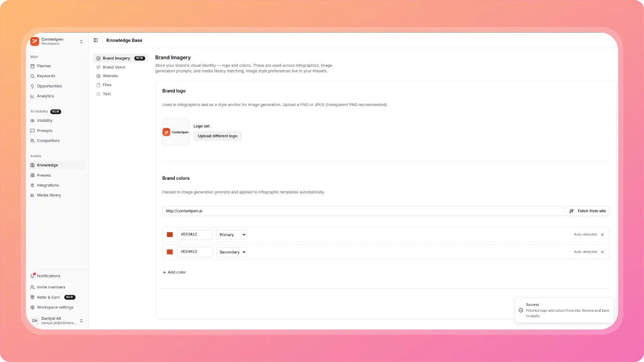Click the Brand Imagery image tab icon
This screenshot has height=362, width=644.
tap(98, 58)
